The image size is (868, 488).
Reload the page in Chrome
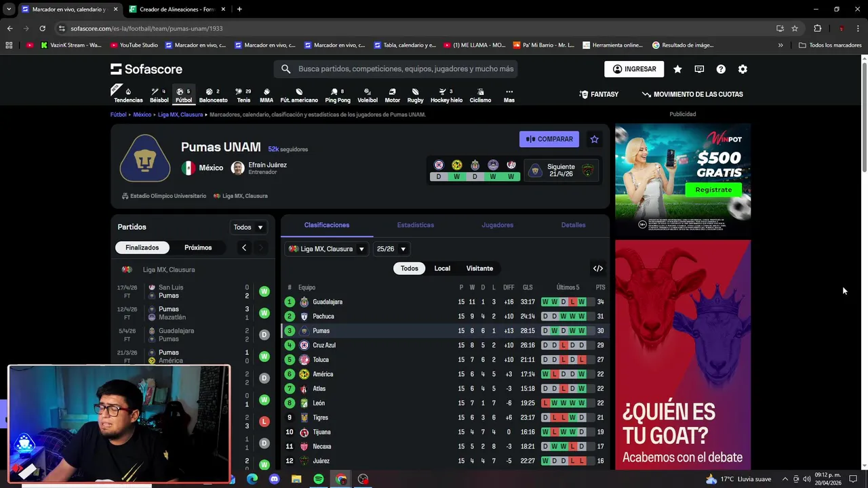(x=42, y=28)
